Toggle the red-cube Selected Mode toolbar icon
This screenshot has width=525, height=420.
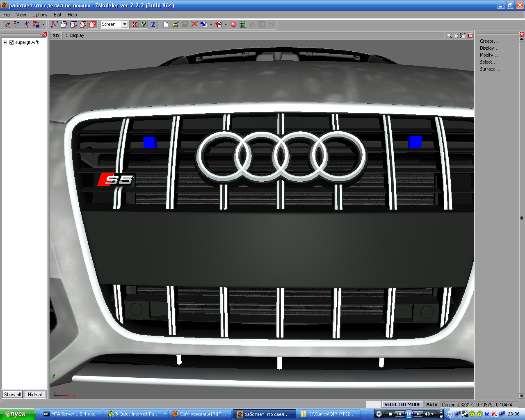point(93,25)
